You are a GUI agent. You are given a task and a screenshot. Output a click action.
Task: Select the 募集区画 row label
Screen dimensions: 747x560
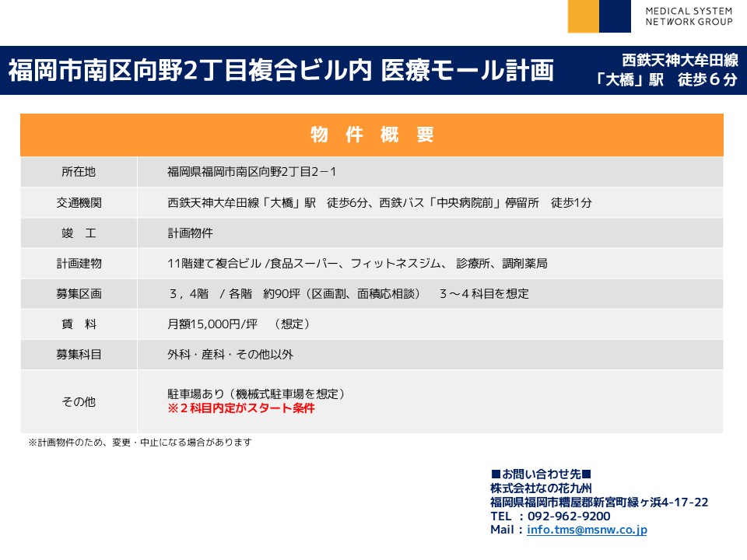[79, 293]
